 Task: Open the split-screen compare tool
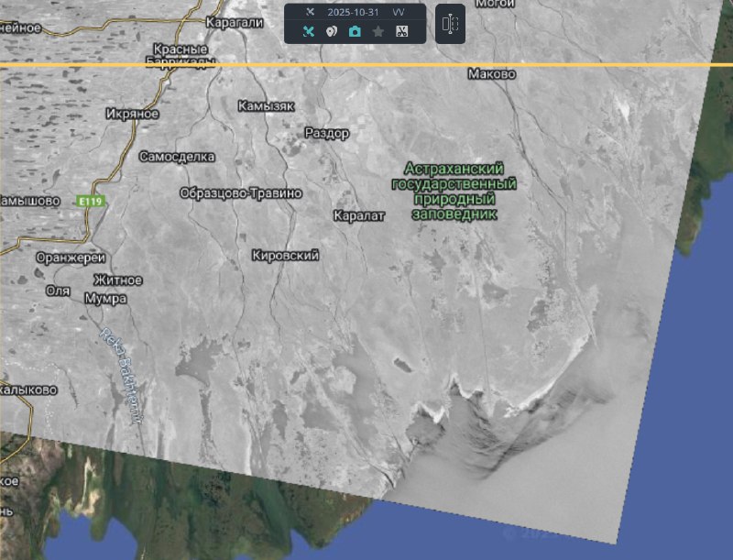tap(449, 24)
